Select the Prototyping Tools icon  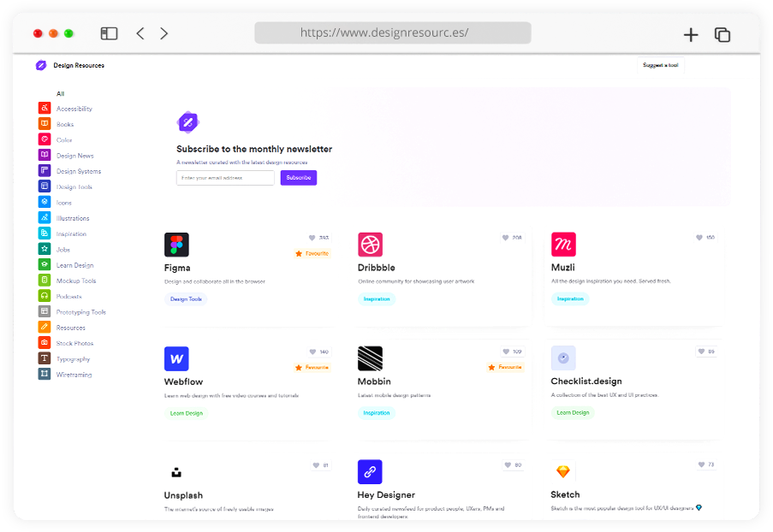45,312
